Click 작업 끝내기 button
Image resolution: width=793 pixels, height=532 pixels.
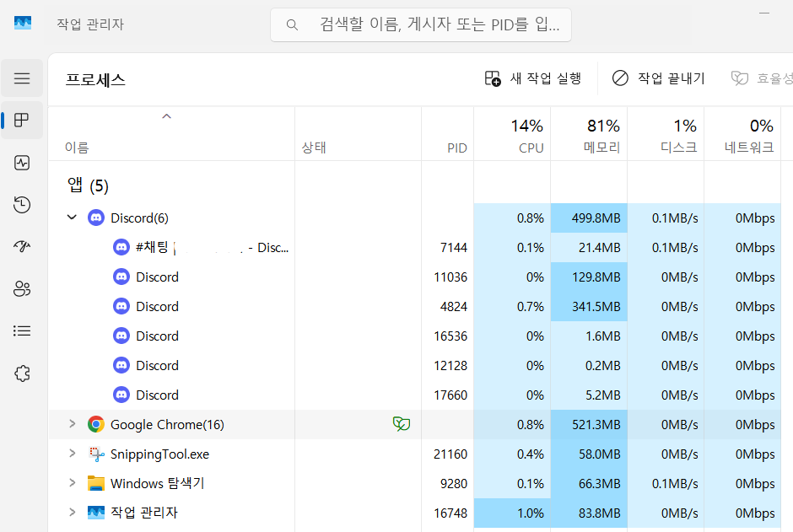[659, 78]
